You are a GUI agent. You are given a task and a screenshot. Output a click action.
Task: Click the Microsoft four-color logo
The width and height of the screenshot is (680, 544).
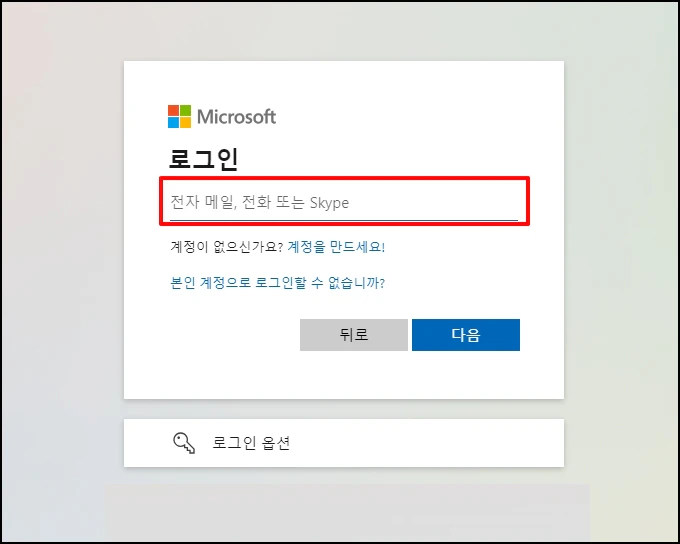coord(180,116)
